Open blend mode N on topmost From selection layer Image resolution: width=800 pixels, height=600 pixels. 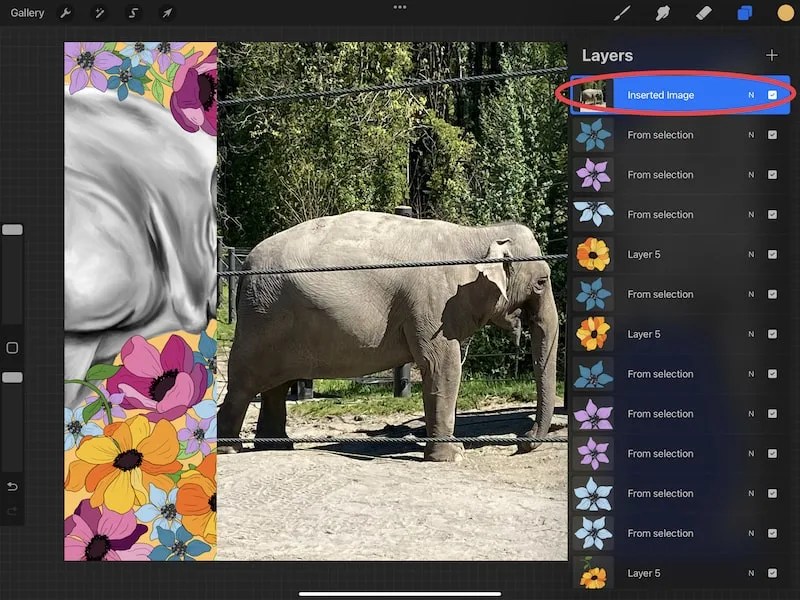tap(751, 135)
